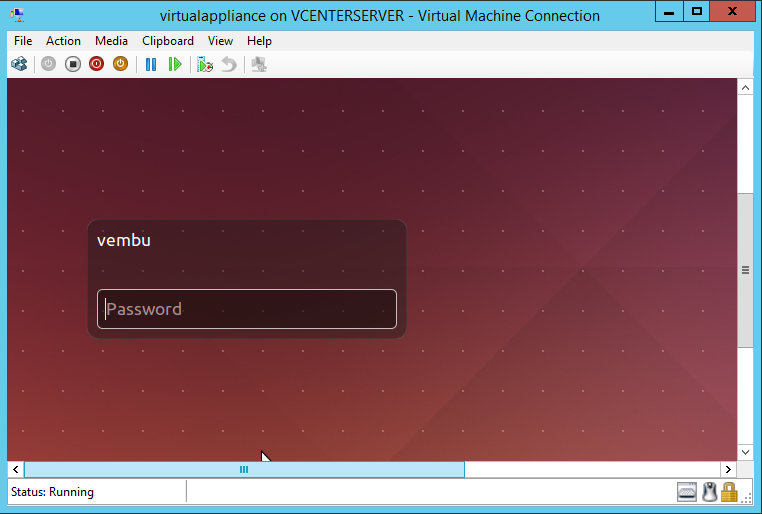Click the Enhanced session toolbar icon

pos(259,64)
